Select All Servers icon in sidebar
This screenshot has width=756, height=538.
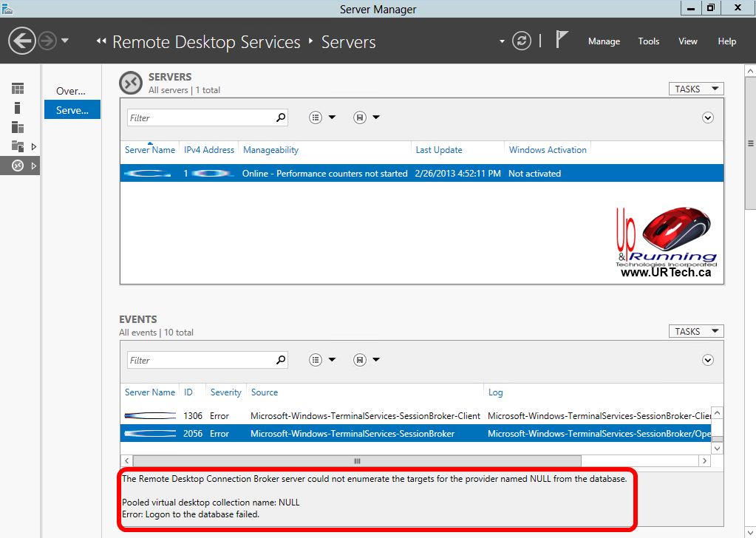[x=18, y=127]
